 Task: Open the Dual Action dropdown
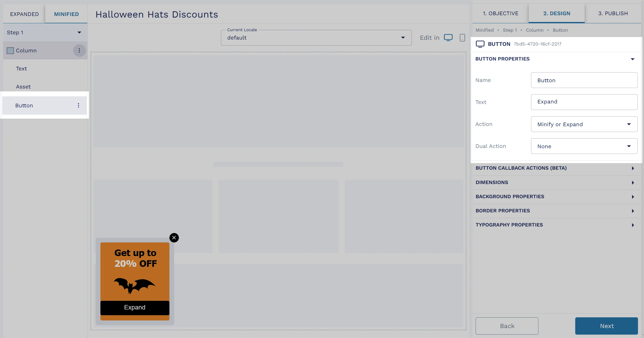click(x=584, y=146)
